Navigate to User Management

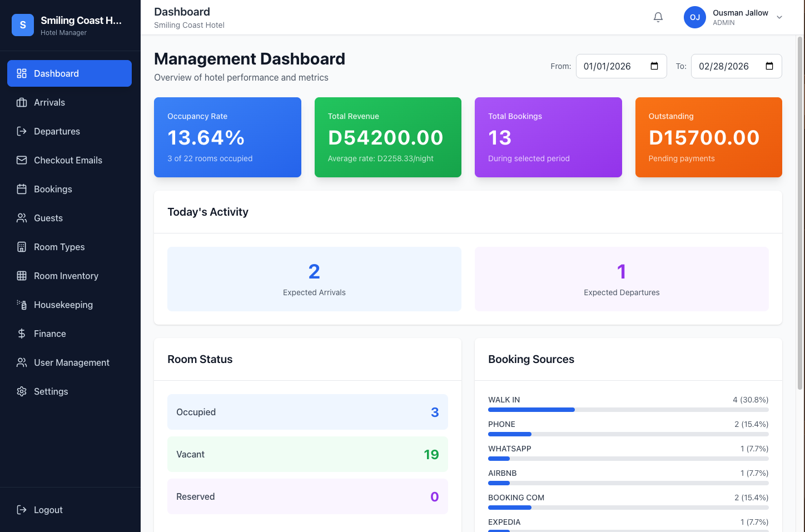[x=71, y=362]
